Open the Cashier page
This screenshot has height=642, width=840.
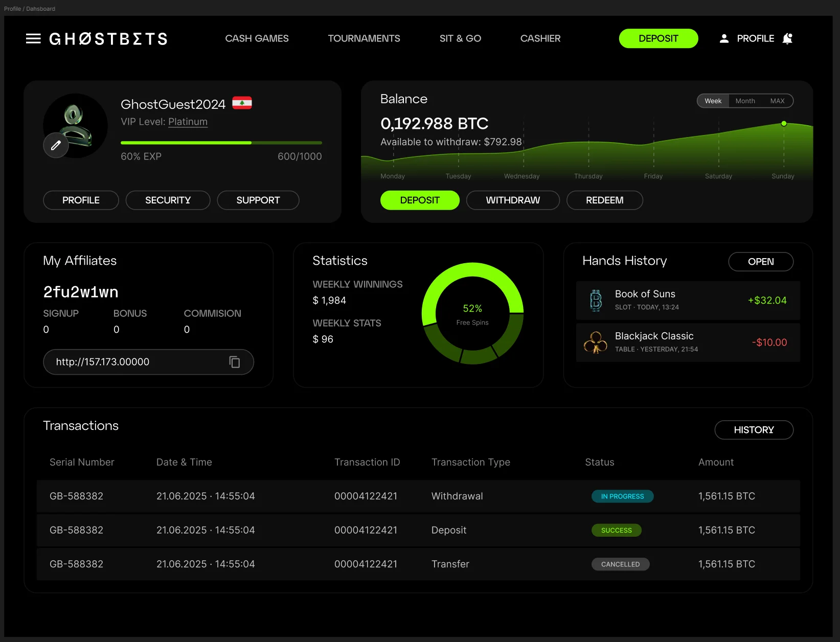(x=540, y=39)
